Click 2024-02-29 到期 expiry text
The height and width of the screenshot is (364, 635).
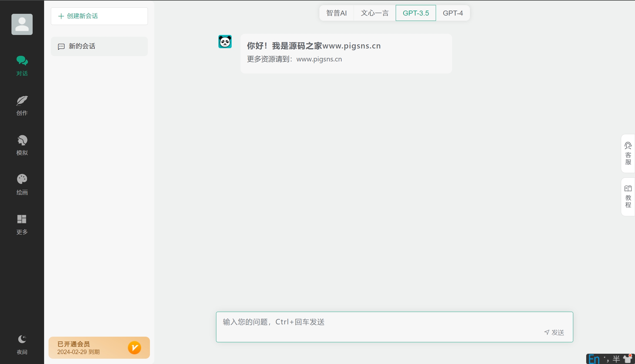(x=78, y=352)
